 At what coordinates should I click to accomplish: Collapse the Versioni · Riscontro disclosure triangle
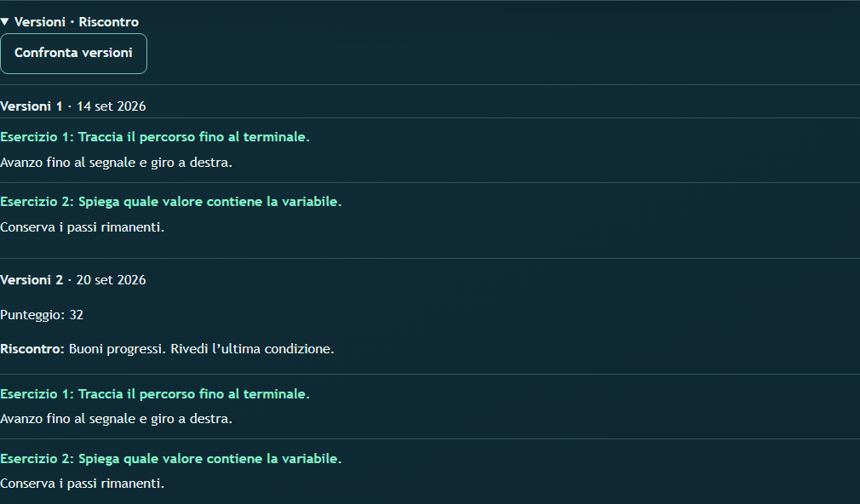pos(5,22)
